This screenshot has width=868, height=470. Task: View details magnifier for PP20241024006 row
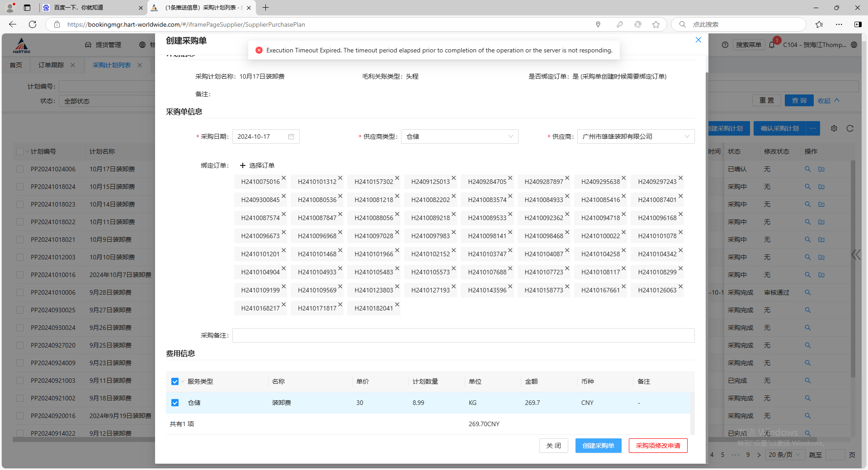[x=808, y=169]
